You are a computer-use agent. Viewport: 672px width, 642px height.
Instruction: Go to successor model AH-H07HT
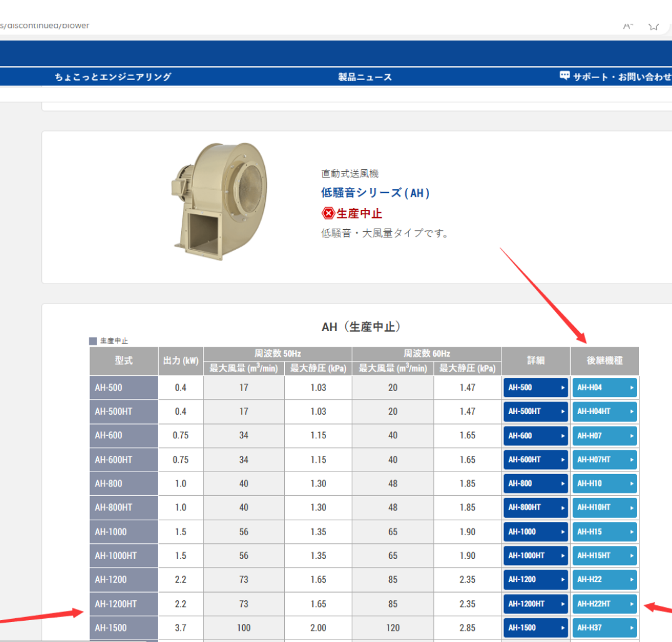pos(604,460)
